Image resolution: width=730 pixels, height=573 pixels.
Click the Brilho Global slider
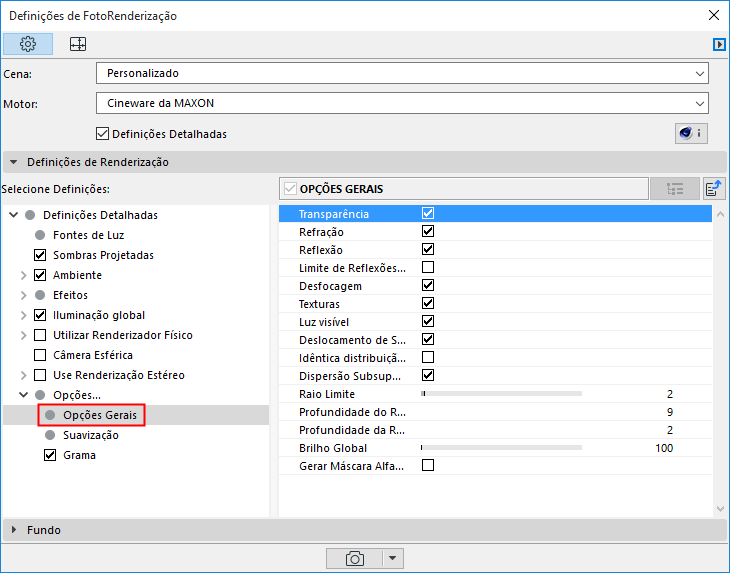pyautogui.click(x=501, y=448)
